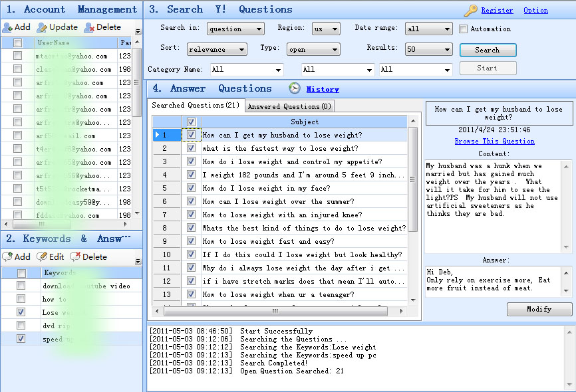Uncheck the 'Lose we...' keyword checkbox
The image size is (576, 392).
pyautogui.click(x=21, y=312)
